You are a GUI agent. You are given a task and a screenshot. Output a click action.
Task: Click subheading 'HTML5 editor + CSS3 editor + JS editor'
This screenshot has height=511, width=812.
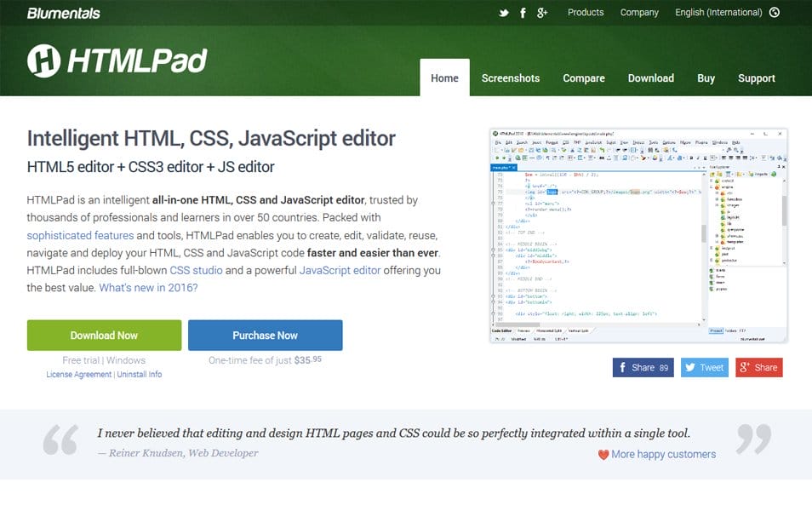(151, 167)
